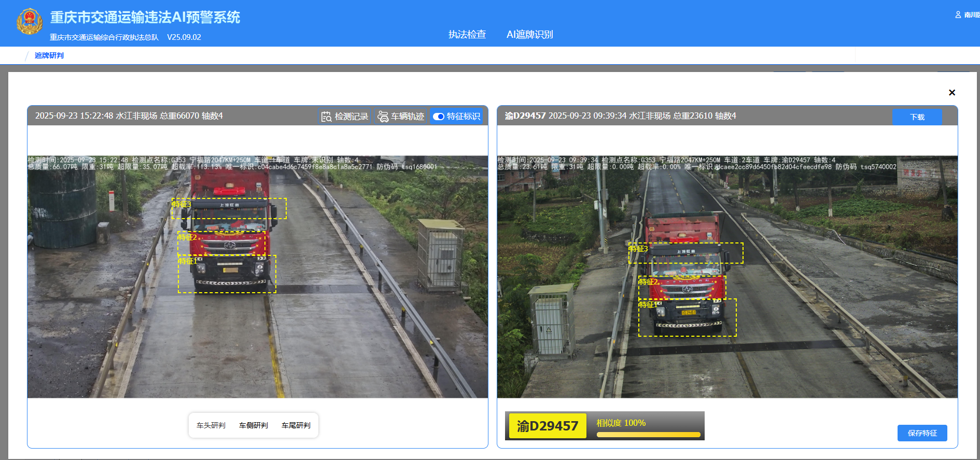Switch to 车侧研判 tab
This screenshot has height=460, width=980.
253,425
